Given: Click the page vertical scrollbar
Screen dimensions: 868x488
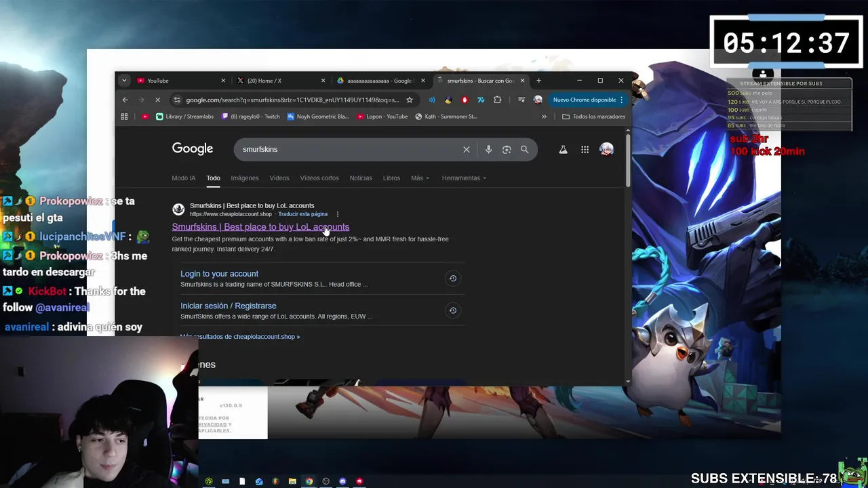Looking at the screenshot, I should (628, 160).
